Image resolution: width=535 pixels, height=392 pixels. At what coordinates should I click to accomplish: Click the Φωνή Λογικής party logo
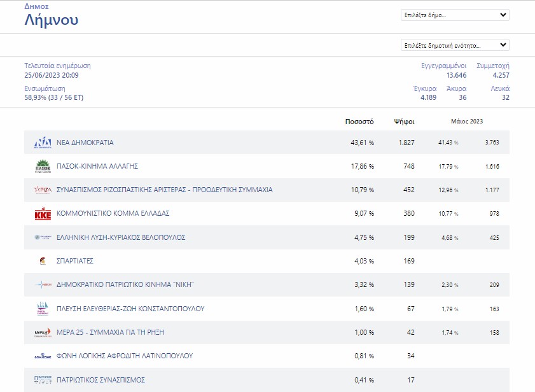coord(43,356)
